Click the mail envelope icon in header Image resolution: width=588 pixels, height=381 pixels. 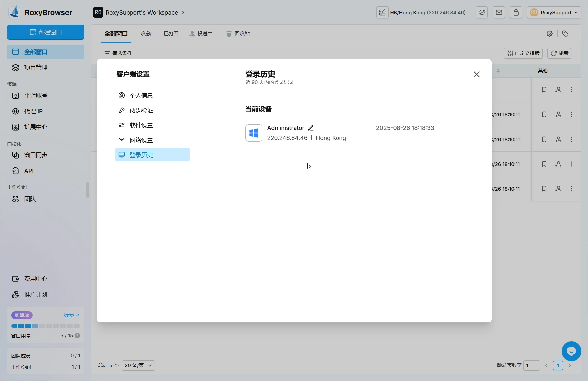click(x=499, y=13)
